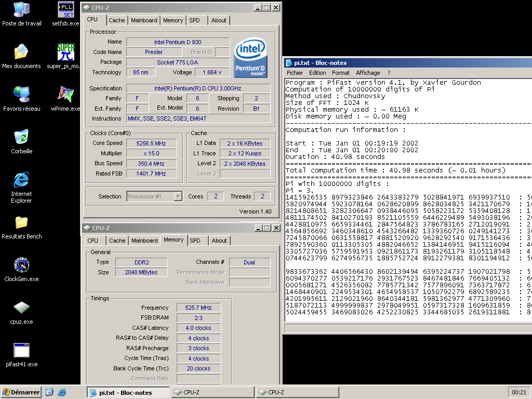
Task: Click Bus Speed value 350.4 MHz
Action: 151,164
